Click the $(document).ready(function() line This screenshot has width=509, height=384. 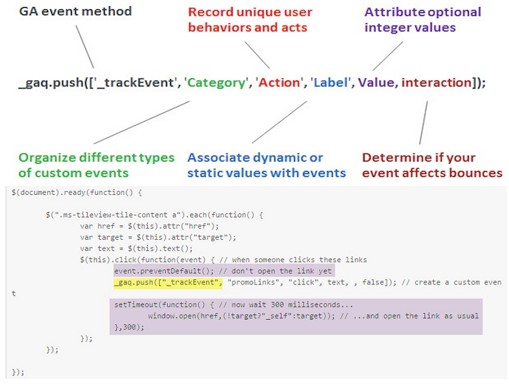77,193
